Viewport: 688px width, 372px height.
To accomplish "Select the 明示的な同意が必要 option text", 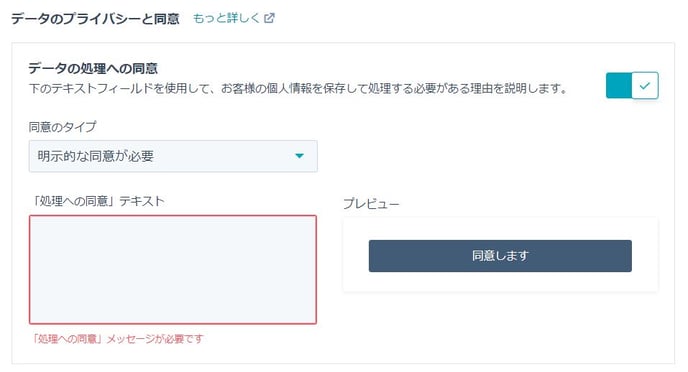I will [96, 156].
